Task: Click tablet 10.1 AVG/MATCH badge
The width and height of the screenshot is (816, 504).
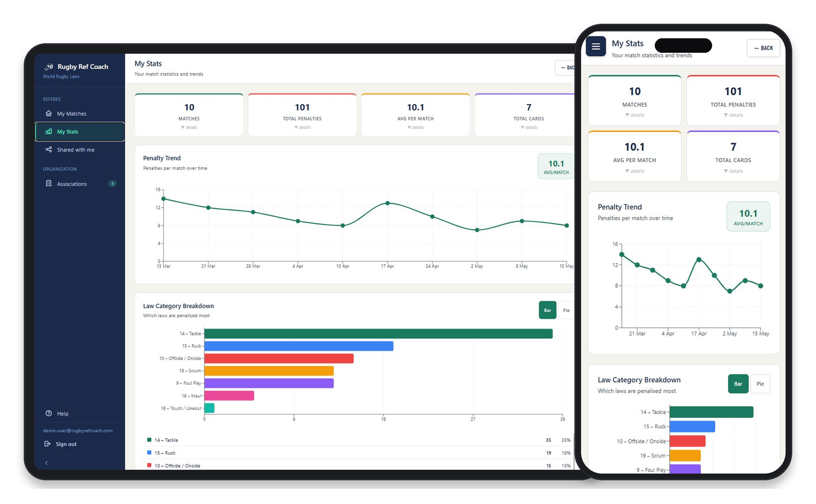Action: point(556,166)
